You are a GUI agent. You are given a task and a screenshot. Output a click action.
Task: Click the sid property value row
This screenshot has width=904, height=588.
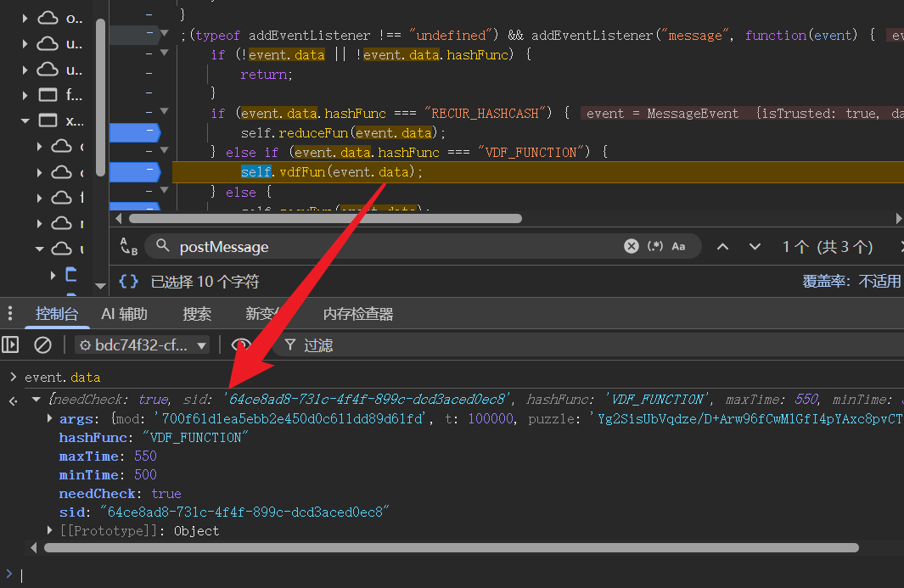224,512
